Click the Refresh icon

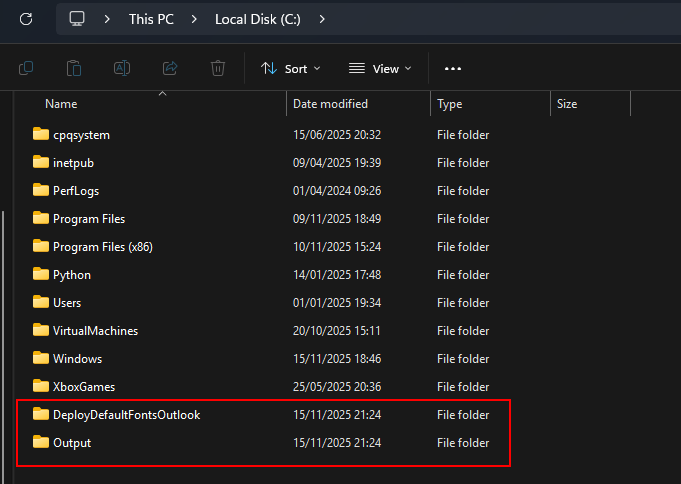(26, 19)
